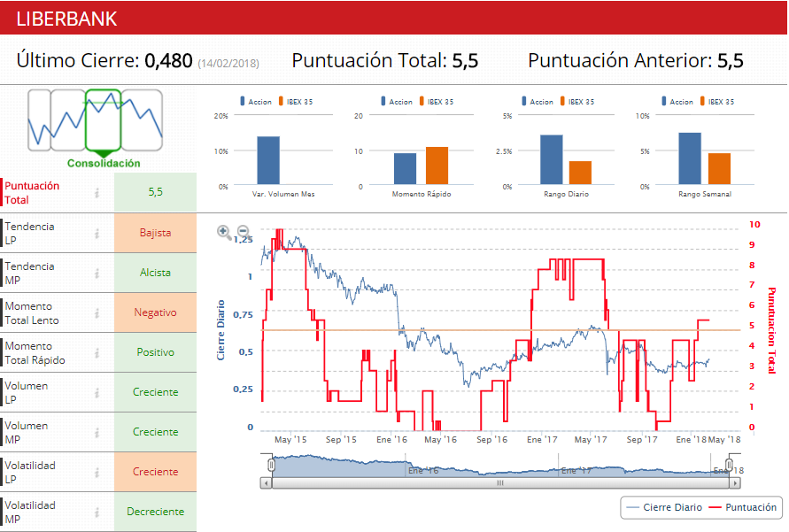
Task: Open info icon for Tendencia MP
Action: (97, 273)
